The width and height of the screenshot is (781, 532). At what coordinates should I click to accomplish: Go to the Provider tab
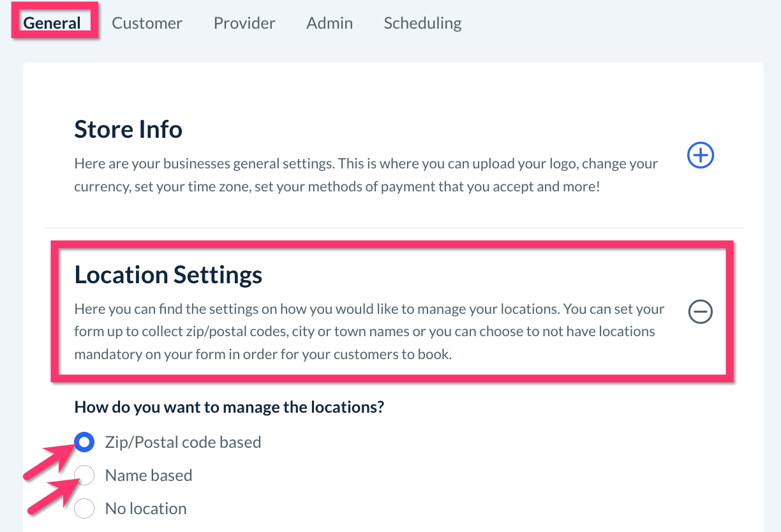tap(244, 24)
